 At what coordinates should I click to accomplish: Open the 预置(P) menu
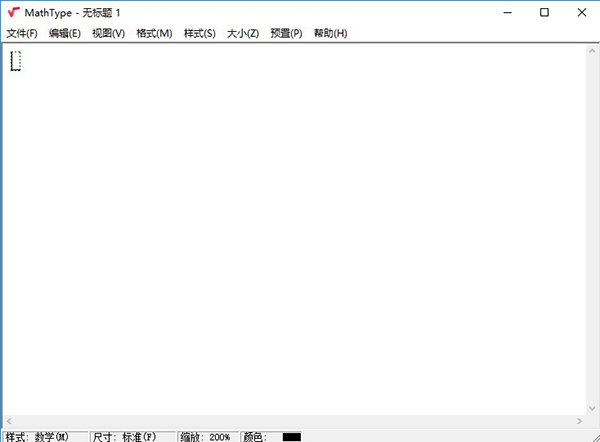(286, 34)
